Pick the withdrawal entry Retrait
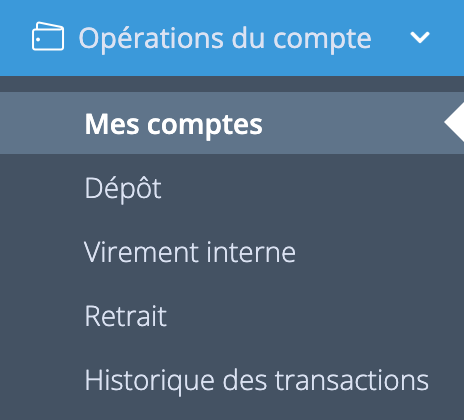Screen dimensions: 464x420 point(126,316)
